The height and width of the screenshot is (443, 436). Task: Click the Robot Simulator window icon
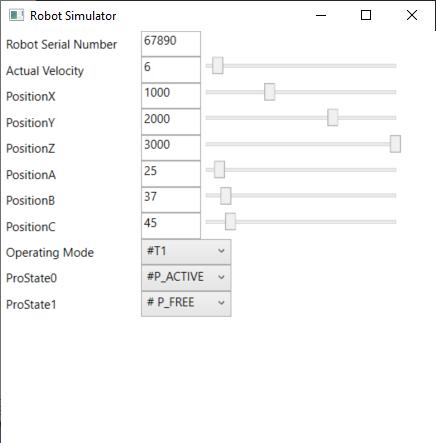tap(16, 15)
